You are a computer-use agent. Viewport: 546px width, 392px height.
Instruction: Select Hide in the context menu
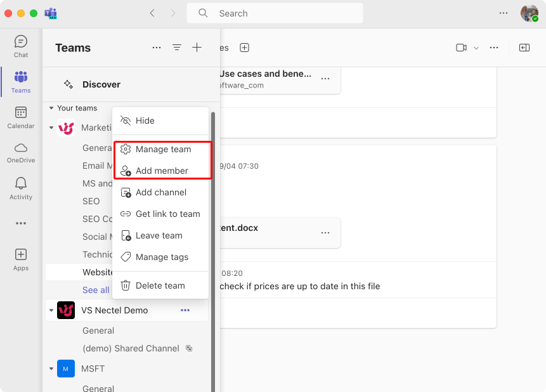point(160,121)
